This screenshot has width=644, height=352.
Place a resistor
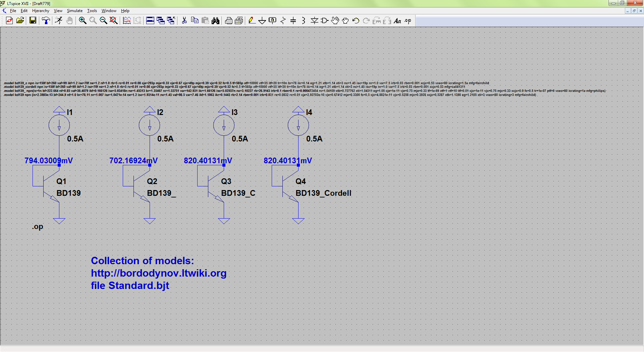click(x=283, y=21)
